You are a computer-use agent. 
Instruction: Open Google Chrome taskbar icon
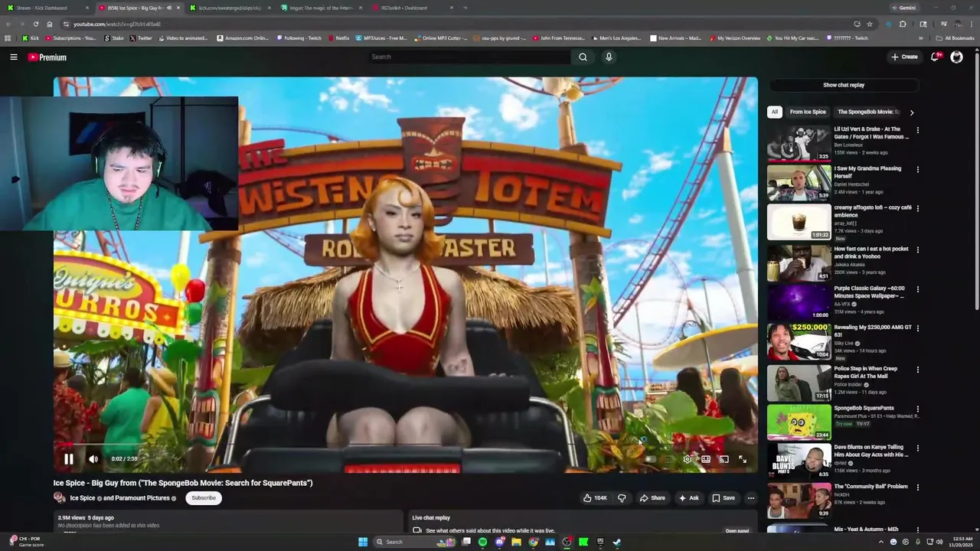[533, 542]
